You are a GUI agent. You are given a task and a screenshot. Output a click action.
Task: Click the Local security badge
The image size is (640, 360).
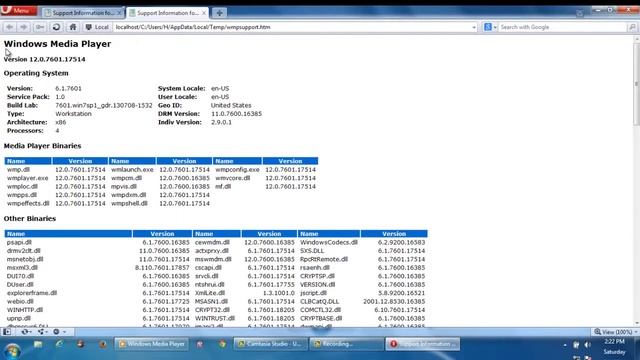pyautogui.click(x=97, y=27)
